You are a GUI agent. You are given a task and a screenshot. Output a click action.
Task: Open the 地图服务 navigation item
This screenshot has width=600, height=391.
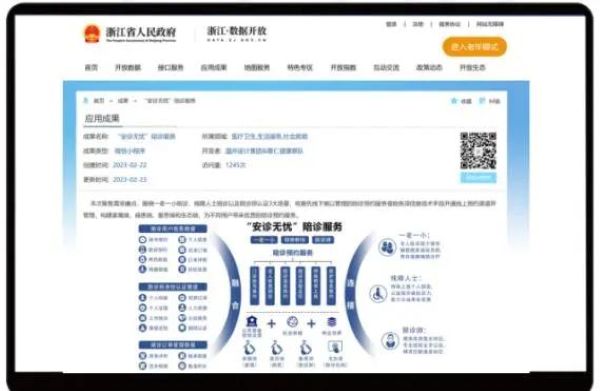click(257, 68)
